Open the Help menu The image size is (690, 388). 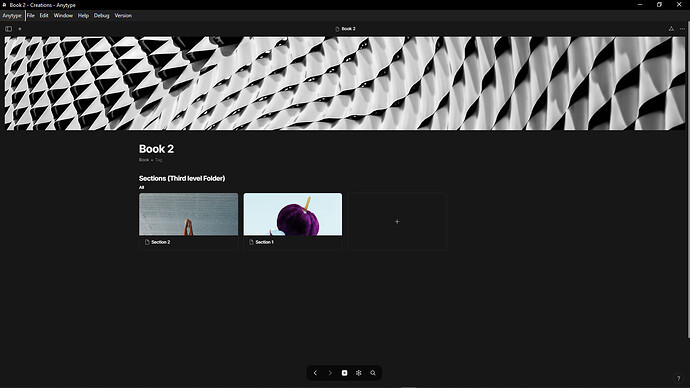click(x=83, y=15)
